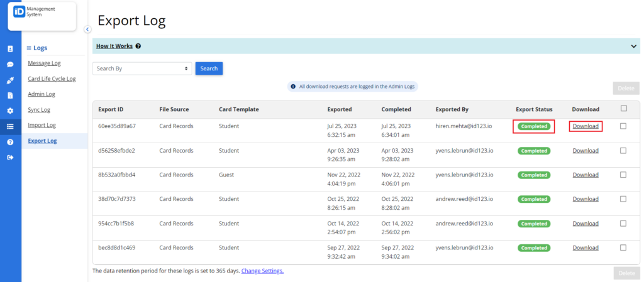
Task: Tick the select-all checkbox in table header
Action: pos(624,109)
